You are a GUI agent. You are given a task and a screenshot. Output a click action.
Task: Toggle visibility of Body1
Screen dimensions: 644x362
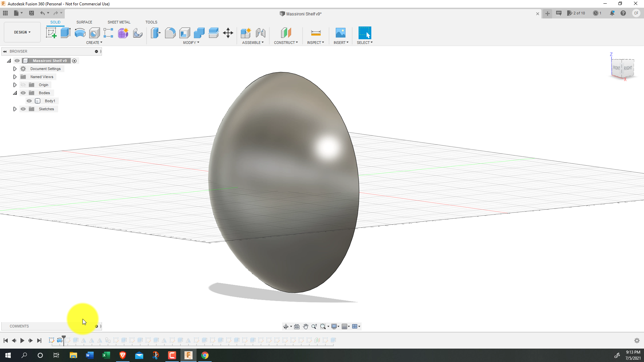click(x=29, y=101)
